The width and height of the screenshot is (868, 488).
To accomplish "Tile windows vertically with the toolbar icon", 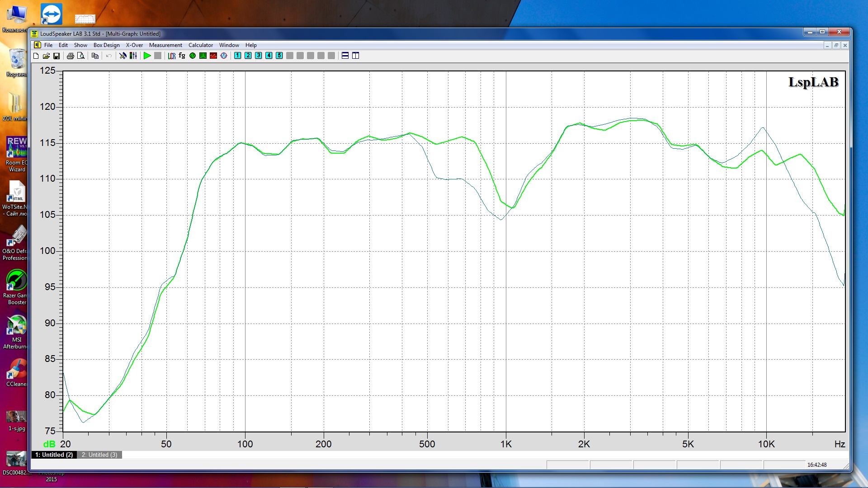I will (x=356, y=56).
